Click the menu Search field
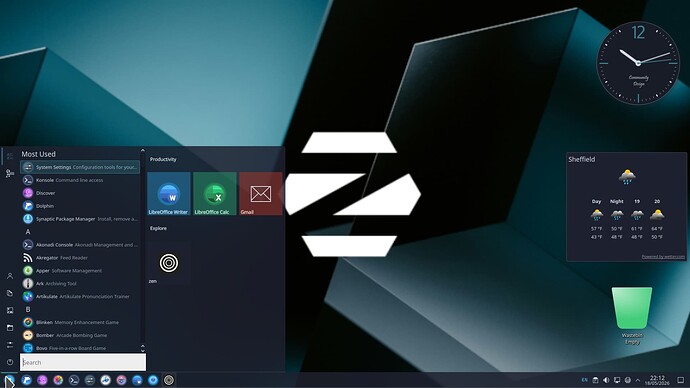 click(83, 362)
